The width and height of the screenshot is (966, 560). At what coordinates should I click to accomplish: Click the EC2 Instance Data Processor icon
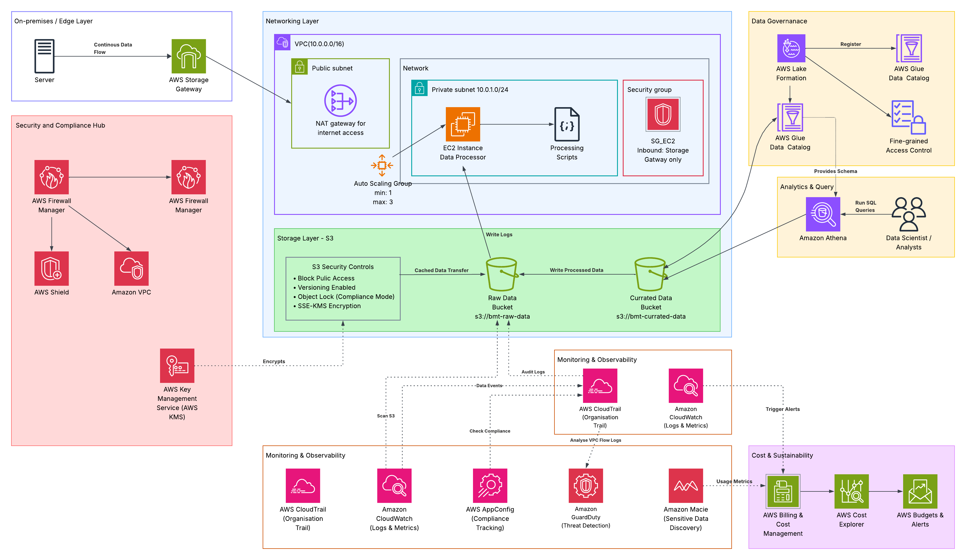coord(463,125)
